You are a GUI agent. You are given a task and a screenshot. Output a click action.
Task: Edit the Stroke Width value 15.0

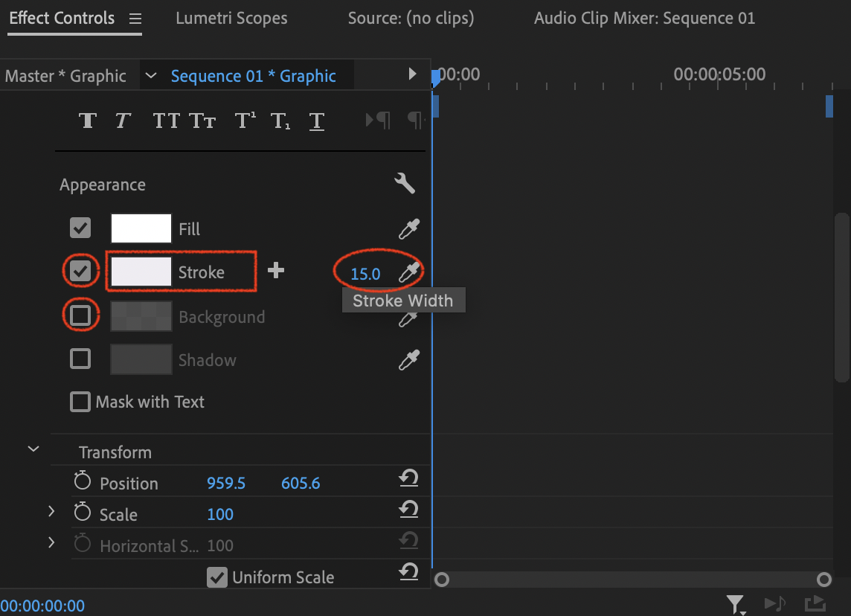coord(365,274)
